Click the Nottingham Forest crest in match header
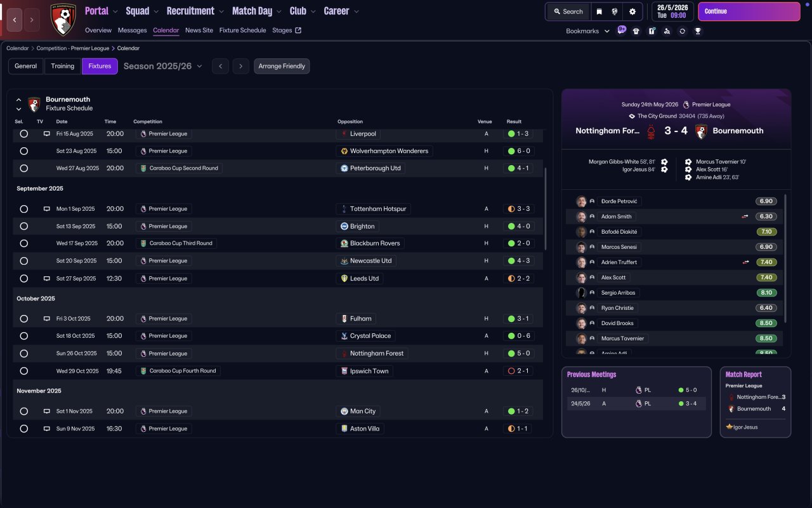Screen dimensions: 812x508 coord(651,131)
